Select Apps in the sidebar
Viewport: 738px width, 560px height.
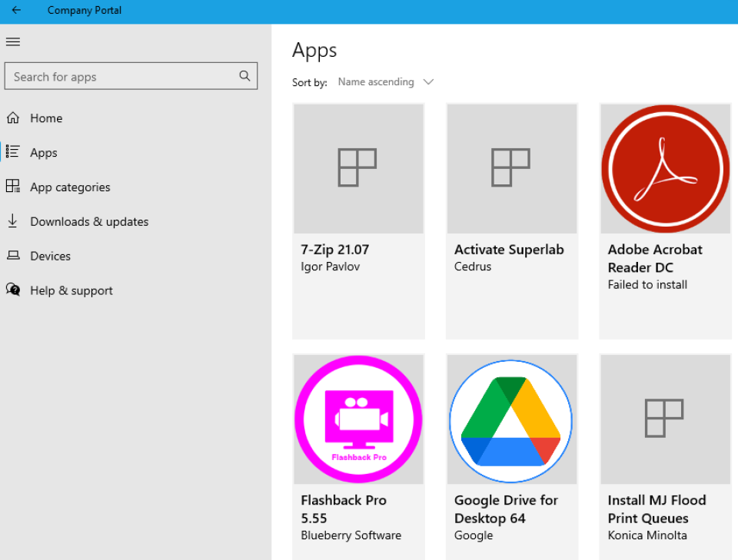44,153
